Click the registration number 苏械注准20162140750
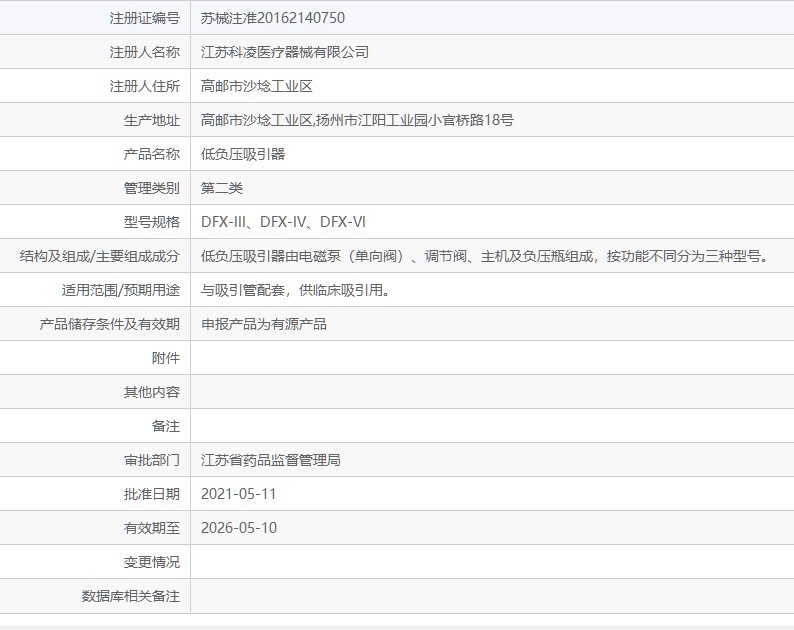The width and height of the screenshot is (794, 630). (x=272, y=18)
